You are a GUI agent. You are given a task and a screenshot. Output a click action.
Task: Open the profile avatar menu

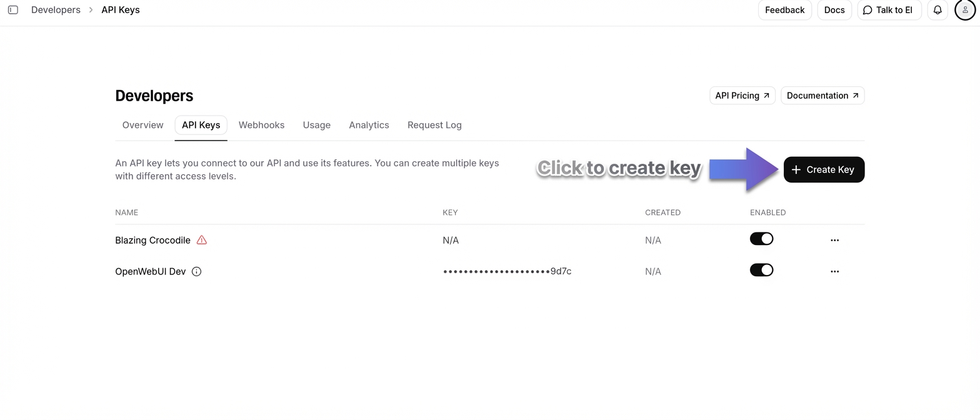tap(964, 10)
